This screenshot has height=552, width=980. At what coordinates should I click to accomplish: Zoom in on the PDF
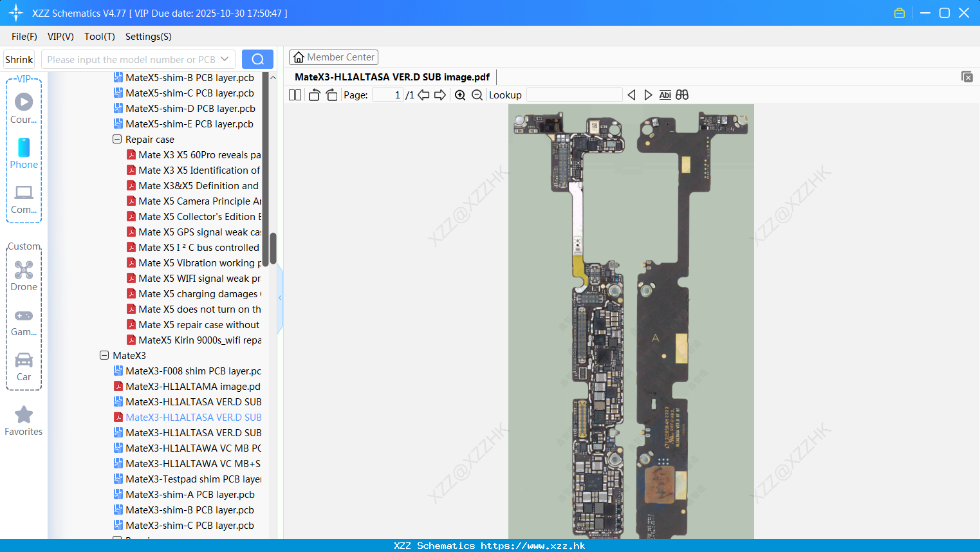pyautogui.click(x=460, y=95)
